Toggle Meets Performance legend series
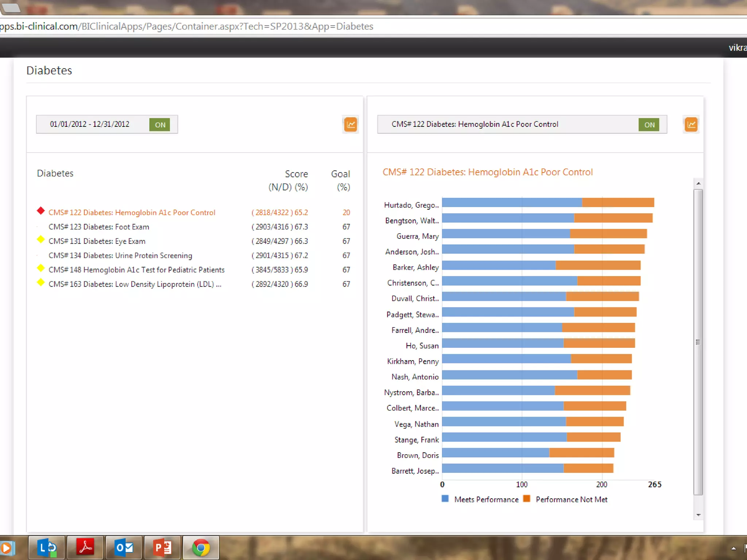The width and height of the screenshot is (747, 560). (x=486, y=499)
